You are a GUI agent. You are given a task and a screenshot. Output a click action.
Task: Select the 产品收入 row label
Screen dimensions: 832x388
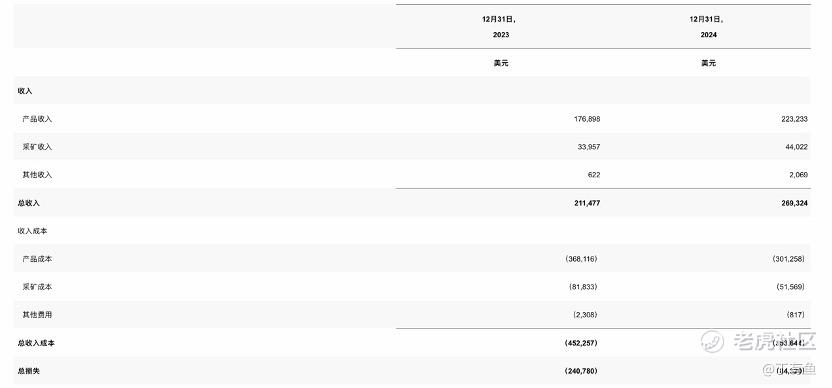click(x=37, y=119)
